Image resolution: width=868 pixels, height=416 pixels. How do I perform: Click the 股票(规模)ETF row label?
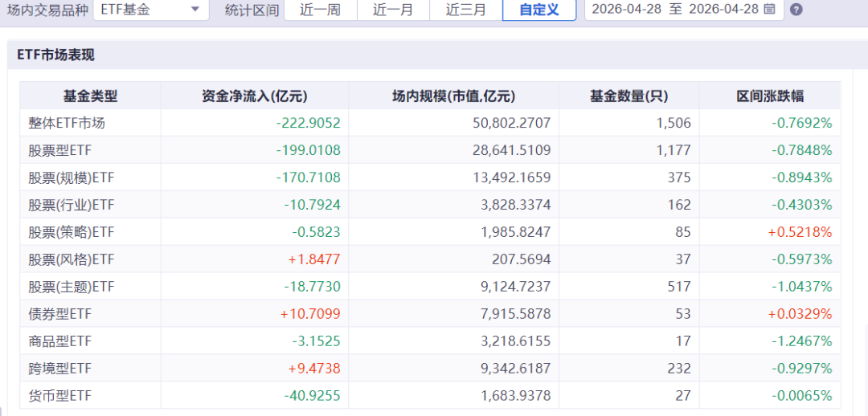[x=72, y=177]
